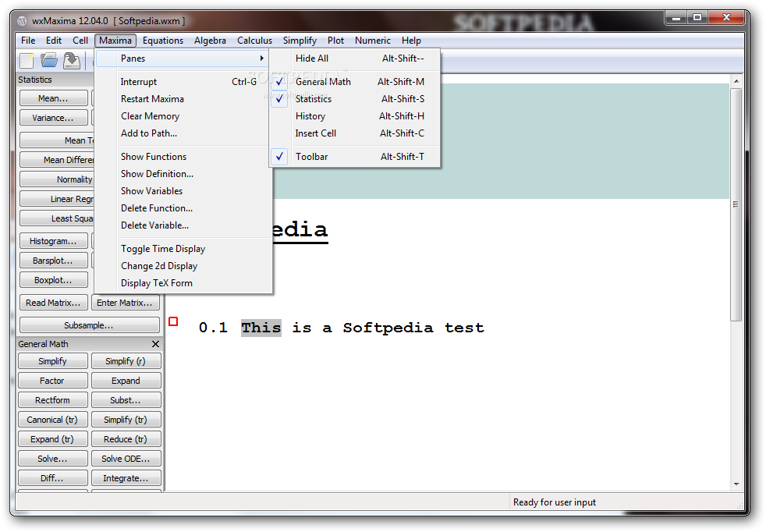This screenshot has height=532, width=766.
Task: Choose Restart Maxima
Action: tap(183, 99)
